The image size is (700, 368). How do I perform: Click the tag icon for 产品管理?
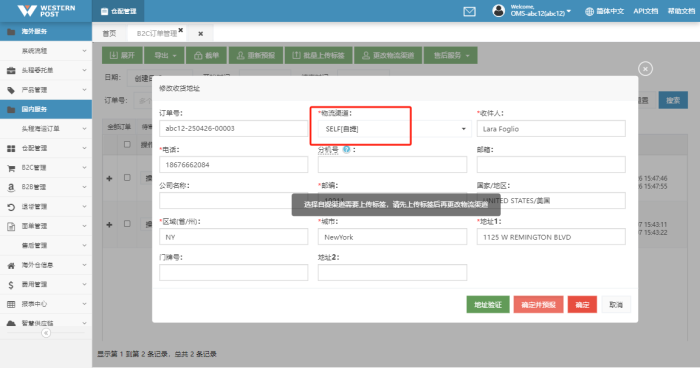pos(11,90)
